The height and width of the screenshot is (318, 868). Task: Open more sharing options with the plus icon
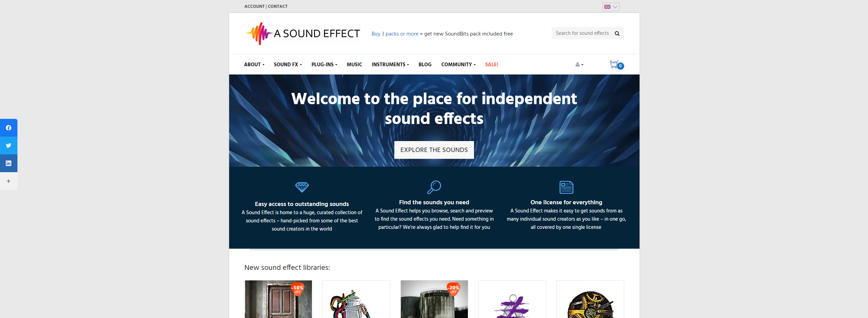click(9, 181)
